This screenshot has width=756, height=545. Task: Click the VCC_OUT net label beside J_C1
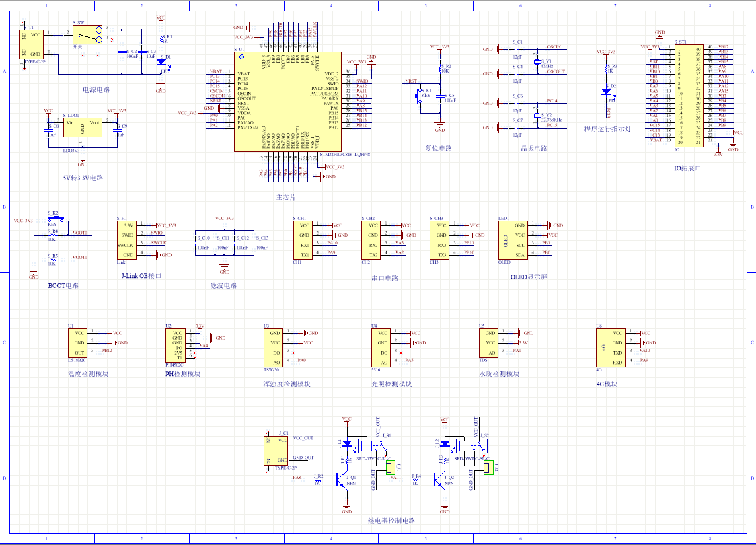tap(303, 438)
